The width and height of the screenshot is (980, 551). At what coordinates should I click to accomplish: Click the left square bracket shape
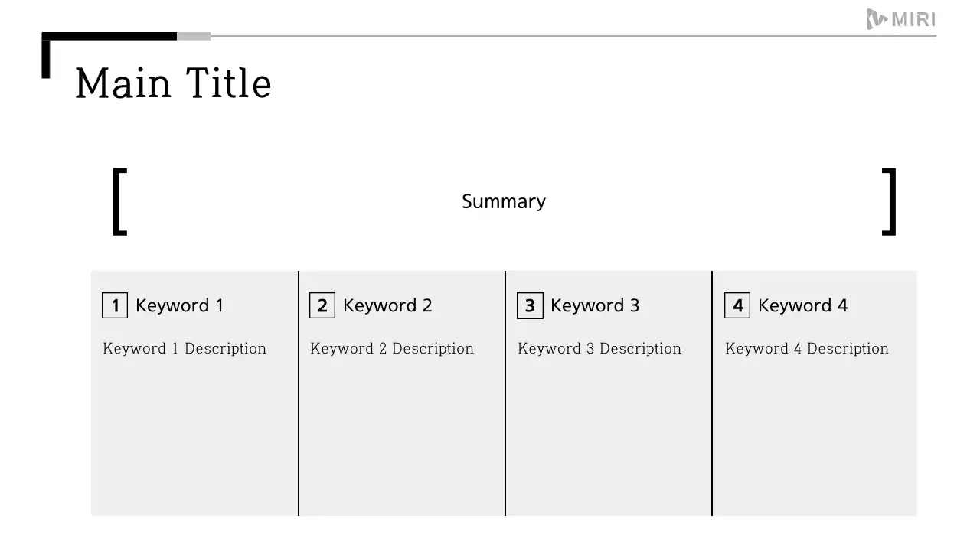point(119,201)
